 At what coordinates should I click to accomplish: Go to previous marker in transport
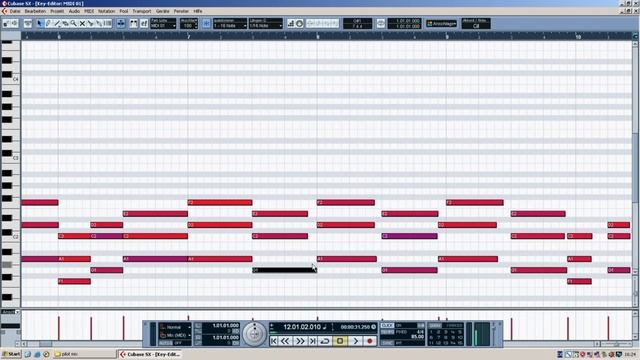tap(274, 341)
